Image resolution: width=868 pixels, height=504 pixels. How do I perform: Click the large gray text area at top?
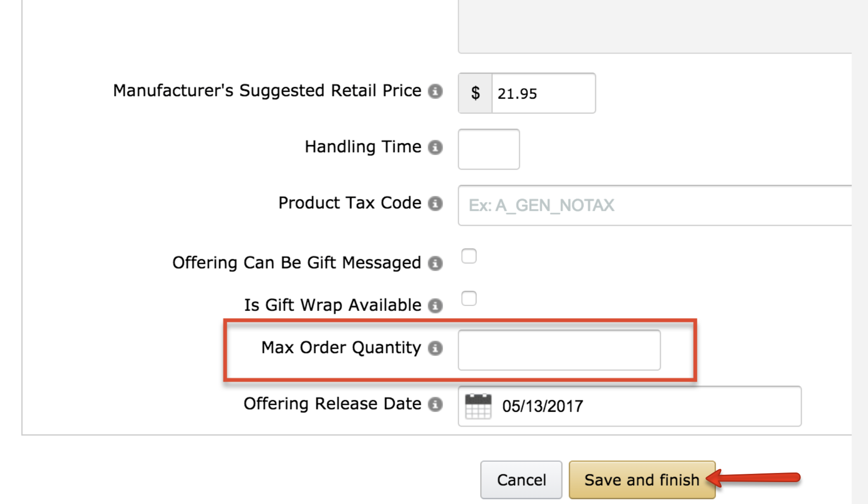coord(655,25)
